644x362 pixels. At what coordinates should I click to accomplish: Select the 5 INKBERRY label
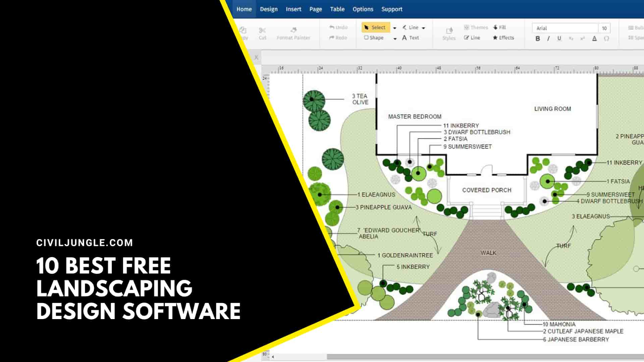413,267
